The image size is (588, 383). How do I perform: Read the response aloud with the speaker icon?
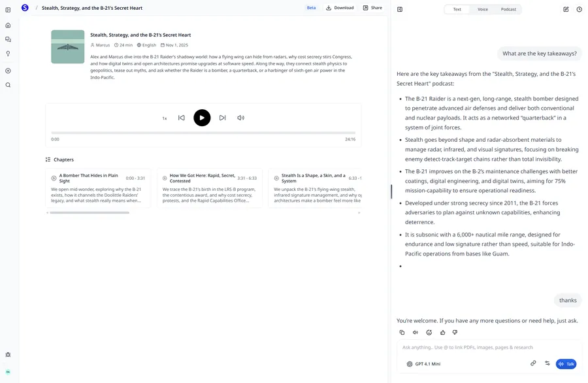(415, 332)
